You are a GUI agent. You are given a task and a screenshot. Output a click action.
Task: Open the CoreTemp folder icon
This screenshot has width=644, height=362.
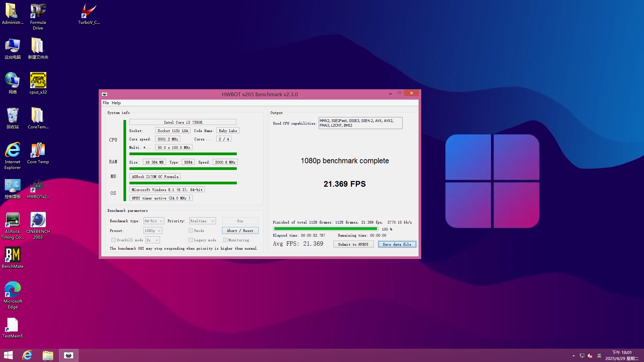38,118
